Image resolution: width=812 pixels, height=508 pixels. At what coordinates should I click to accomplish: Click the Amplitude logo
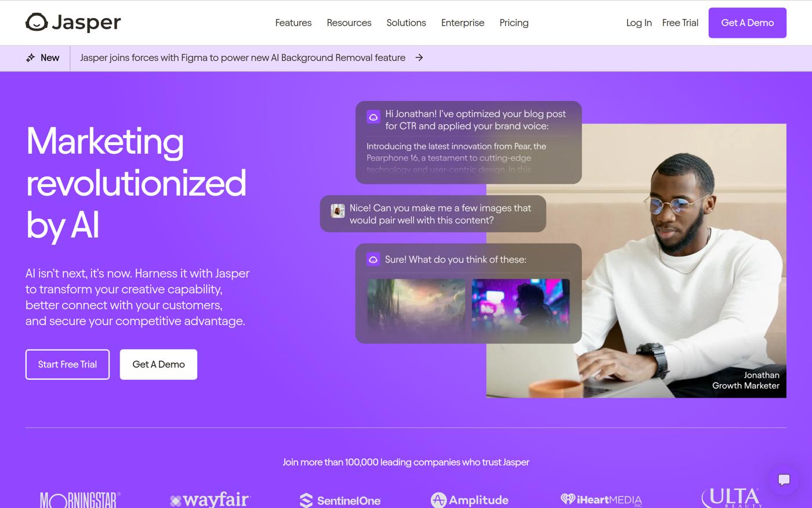(x=469, y=500)
